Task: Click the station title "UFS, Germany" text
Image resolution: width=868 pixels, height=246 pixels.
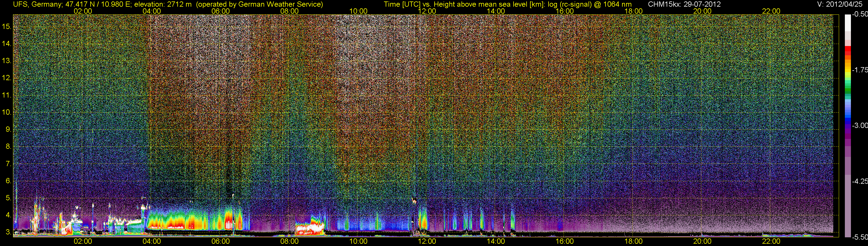Action: point(37,4)
